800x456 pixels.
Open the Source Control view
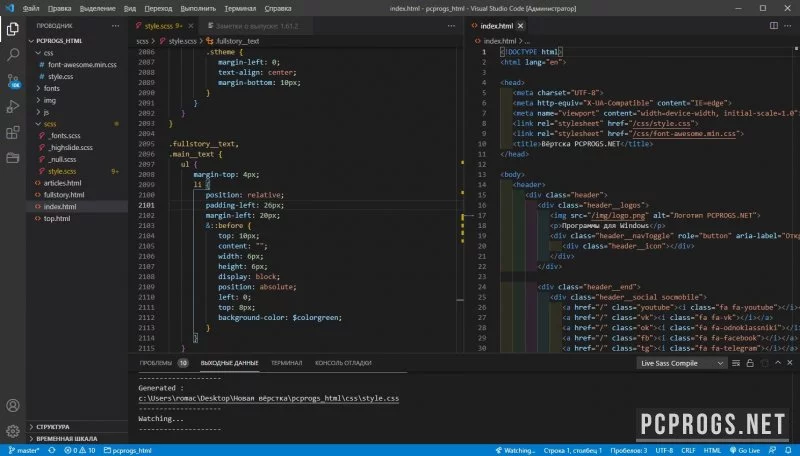pyautogui.click(x=13, y=81)
